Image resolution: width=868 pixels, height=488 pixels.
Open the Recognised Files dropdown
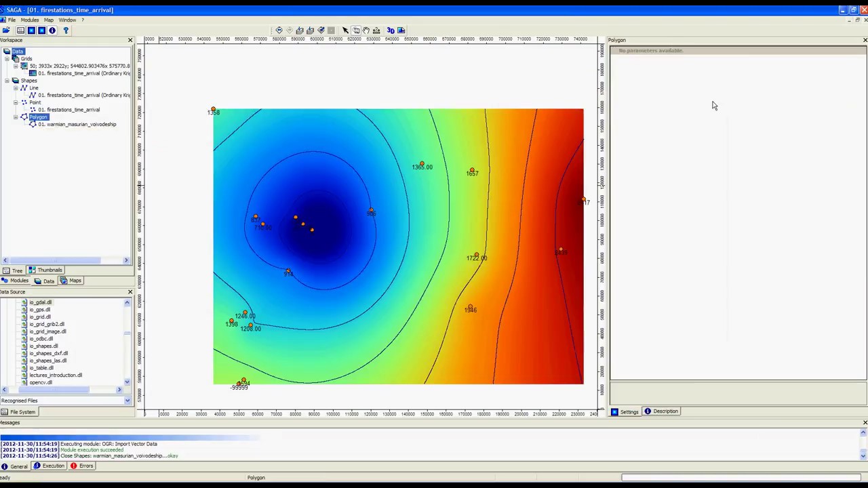coord(127,401)
